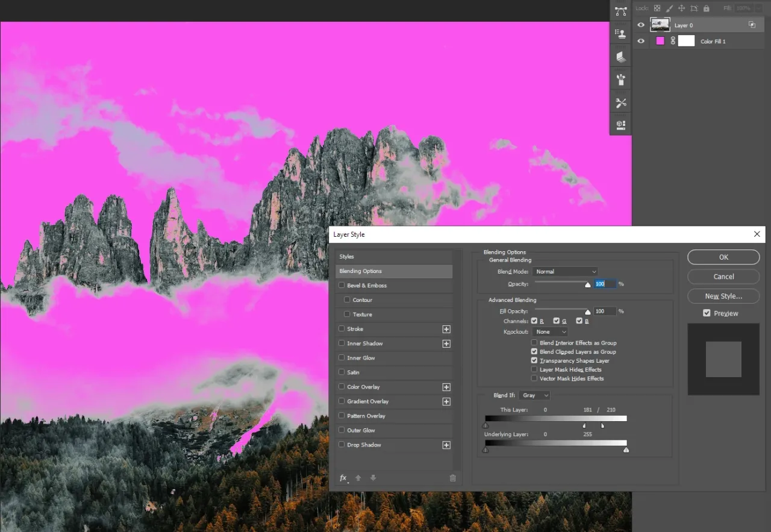This screenshot has width=771, height=532.
Task: Hide the Layer 0 visibility eye
Action: click(640, 24)
